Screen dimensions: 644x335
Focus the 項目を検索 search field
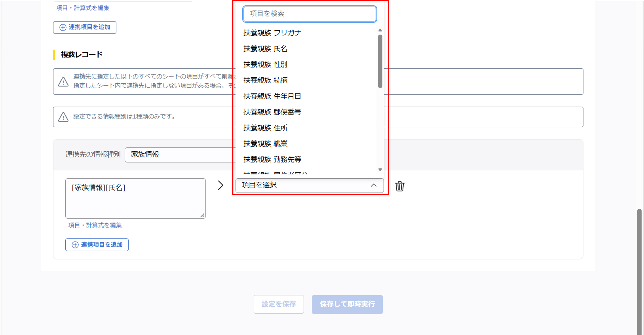pos(310,14)
